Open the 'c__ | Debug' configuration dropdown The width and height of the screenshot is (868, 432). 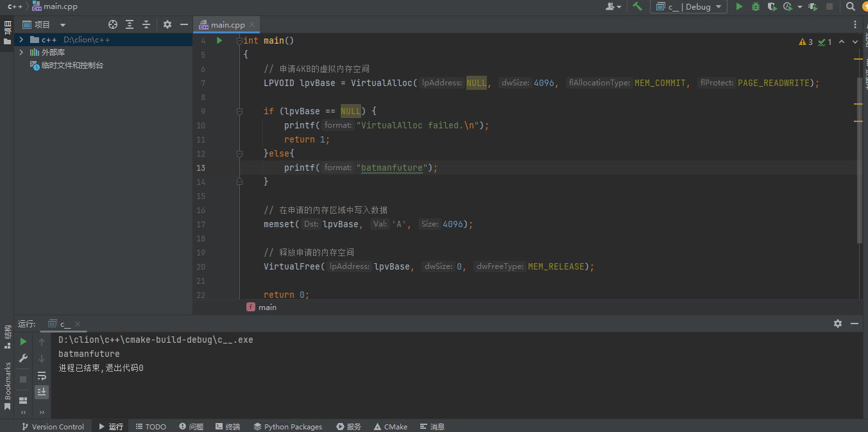coord(688,6)
